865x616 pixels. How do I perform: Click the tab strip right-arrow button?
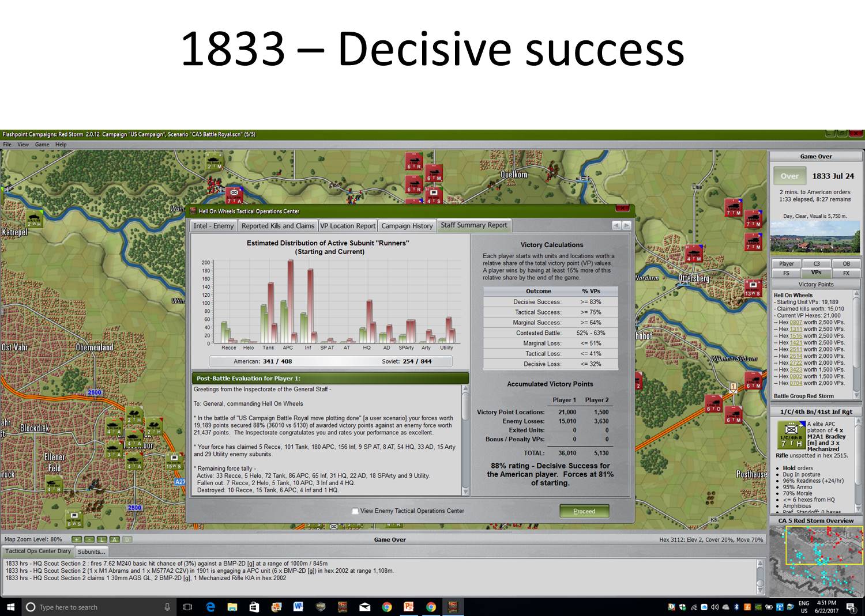coord(626,226)
